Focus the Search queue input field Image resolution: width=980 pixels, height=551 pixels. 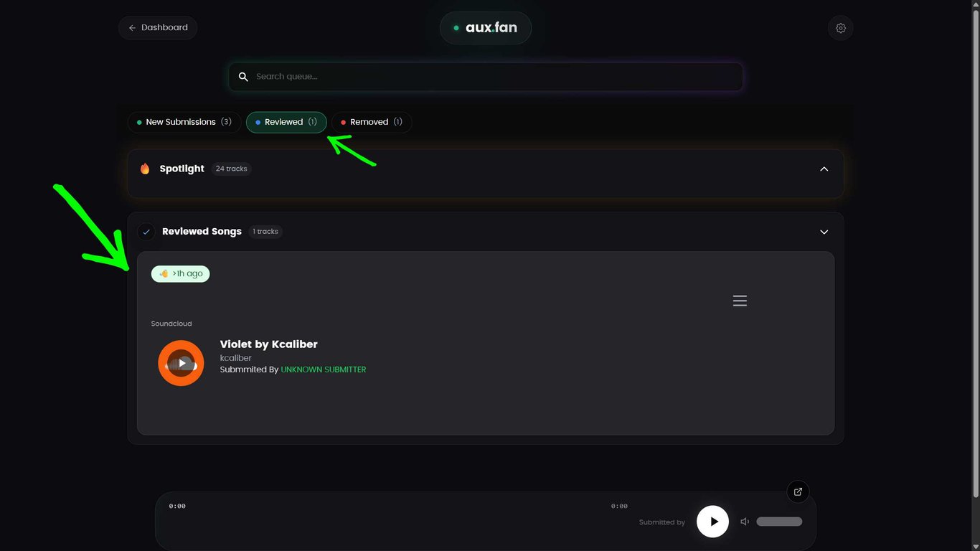(x=486, y=77)
